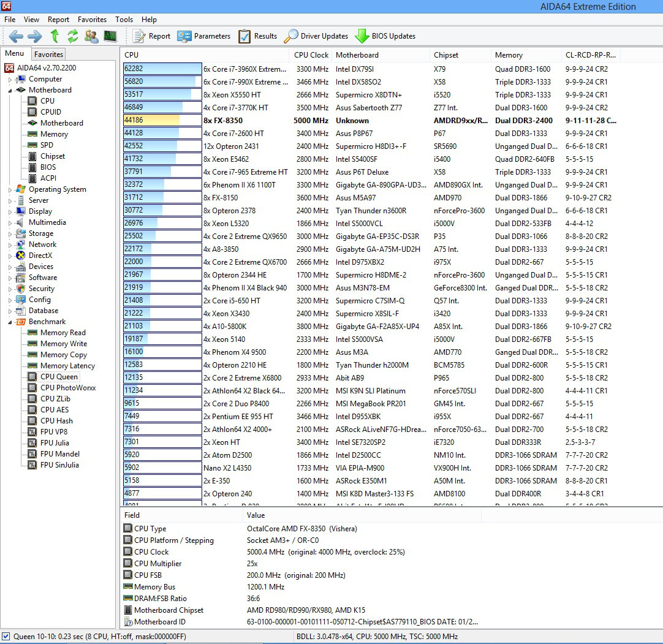Select the BIOS tree item
This screenshot has width=663, height=644.
(x=48, y=167)
